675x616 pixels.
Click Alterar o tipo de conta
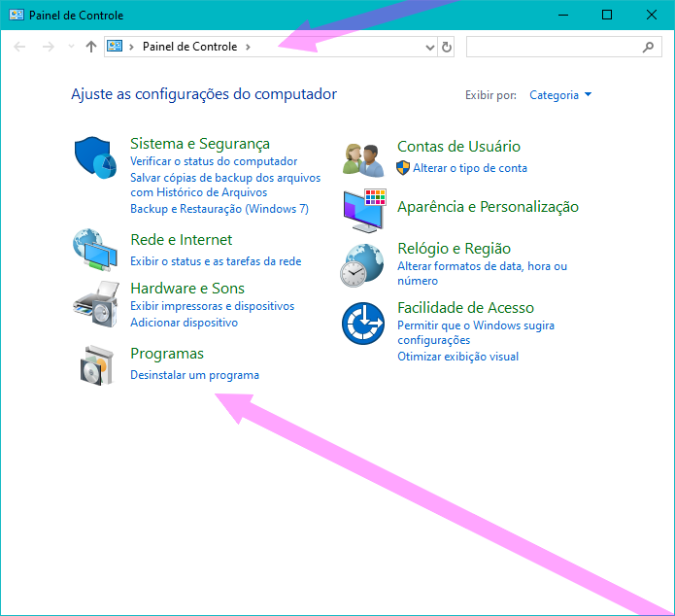pos(470,168)
